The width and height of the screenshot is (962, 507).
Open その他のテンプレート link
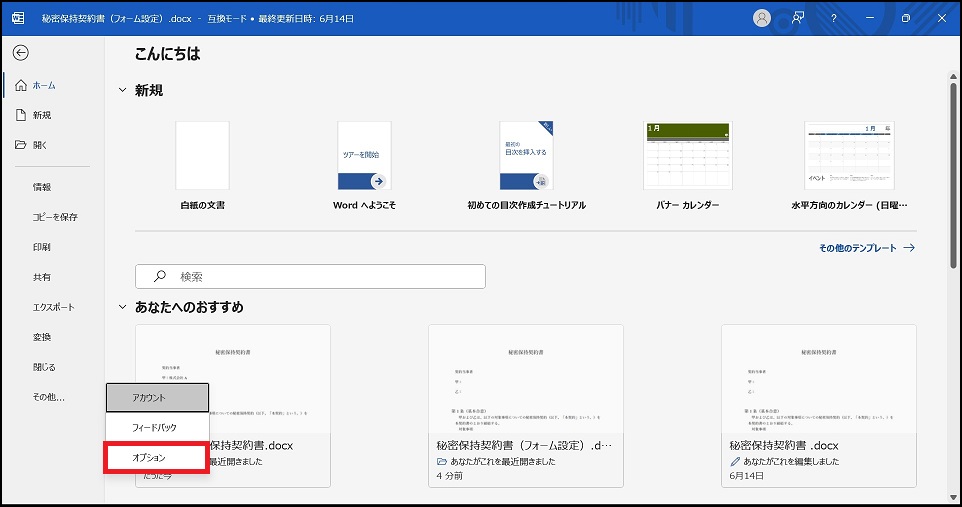click(x=858, y=248)
